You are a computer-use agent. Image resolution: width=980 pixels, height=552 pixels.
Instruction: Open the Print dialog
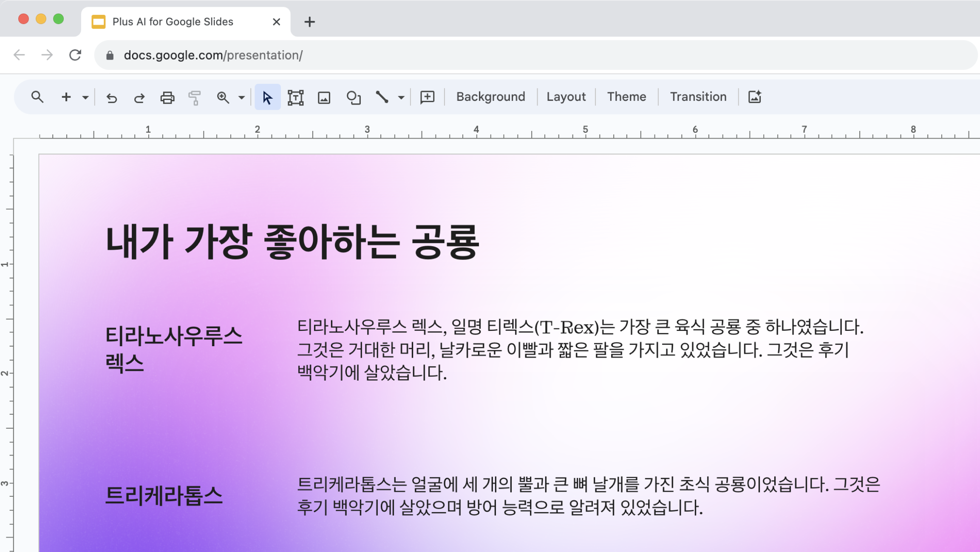tap(167, 97)
